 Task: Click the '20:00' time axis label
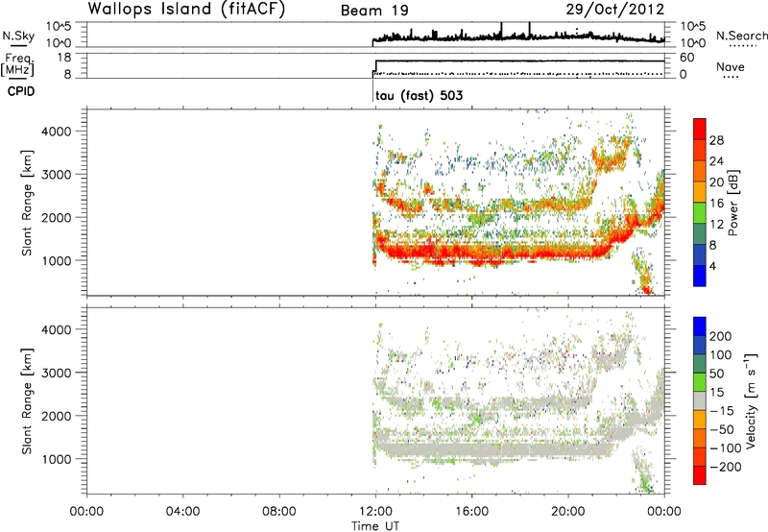pyautogui.click(x=568, y=512)
